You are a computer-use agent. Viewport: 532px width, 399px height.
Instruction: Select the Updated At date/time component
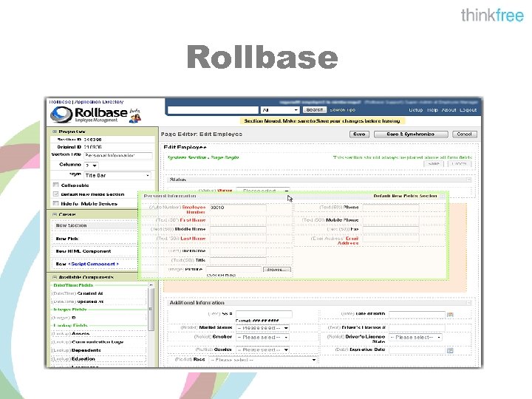pos(98,301)
